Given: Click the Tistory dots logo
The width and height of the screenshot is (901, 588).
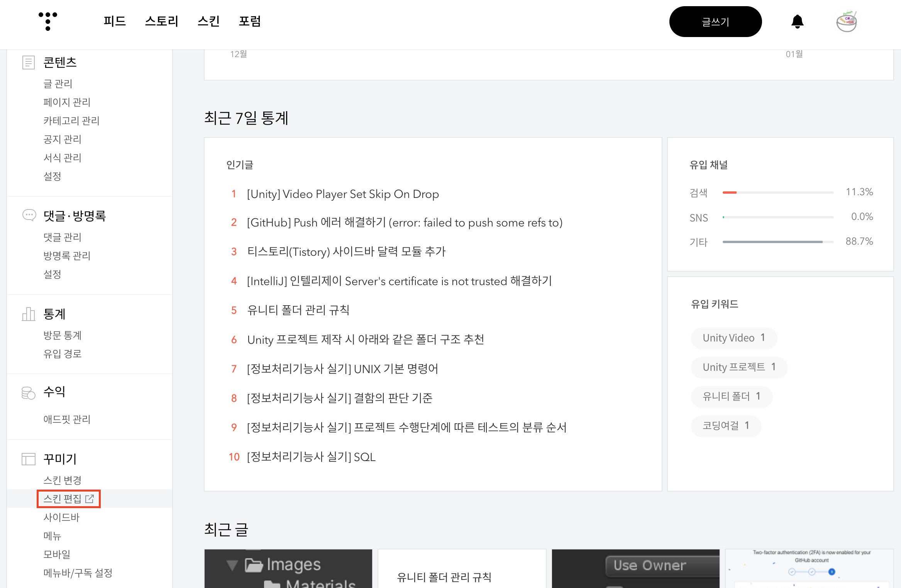Looking at the screenshot, I should click(48, 21).
